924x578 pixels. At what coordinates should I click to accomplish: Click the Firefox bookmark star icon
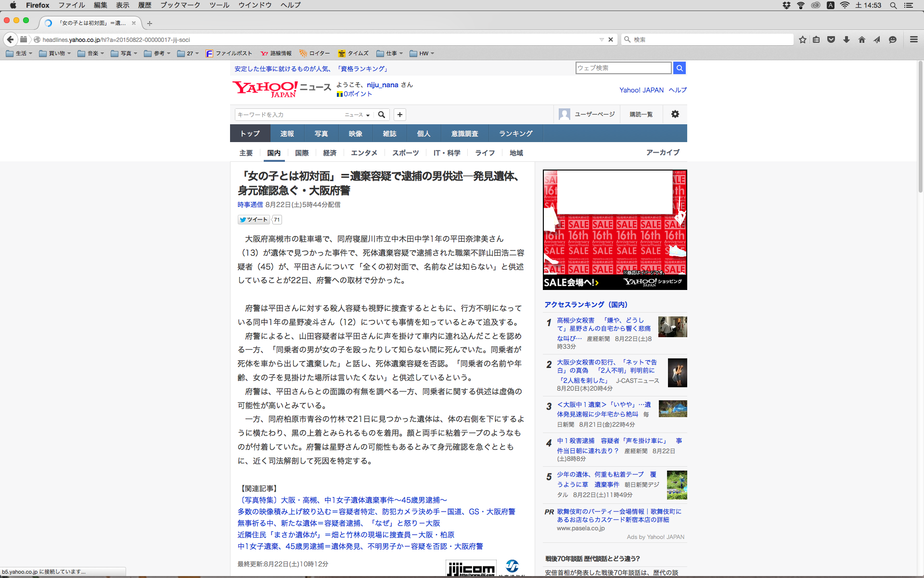[802, 39]
